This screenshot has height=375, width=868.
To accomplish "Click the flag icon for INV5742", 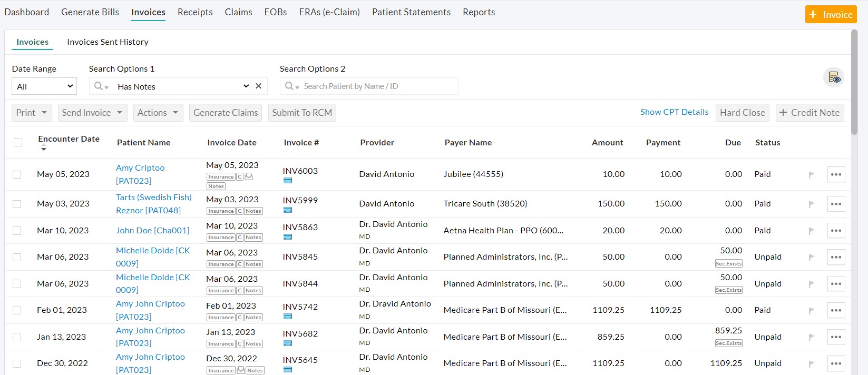I will click(812, 310).
